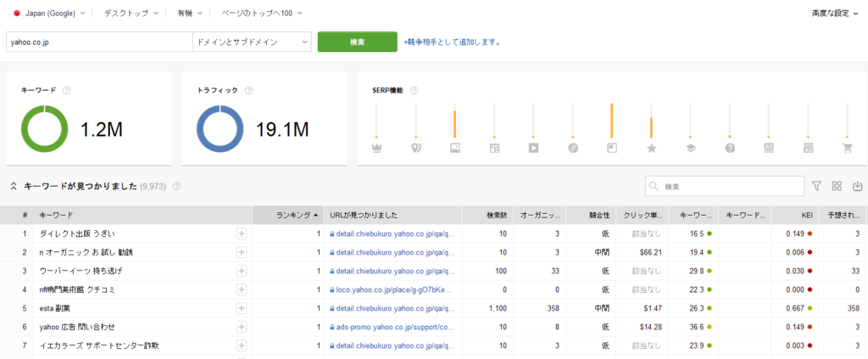Click the keyword text yahoo 広告 問い合わせ

pyautogui.click(x=77, y=327)
